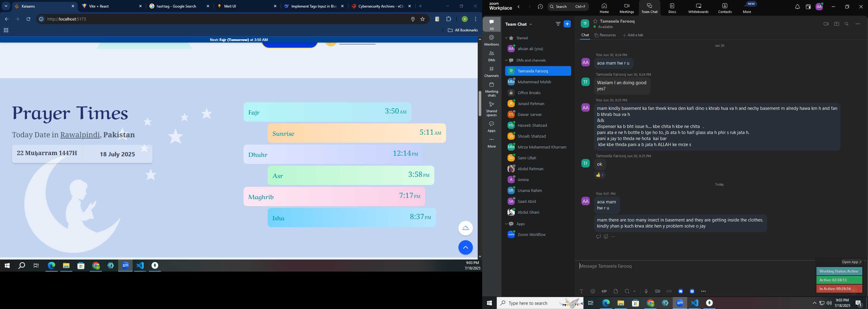Image resolution: width=868 pixels, height=309 pixels.
Task: Open more composer options ellipsis
Action: [703, 291]
